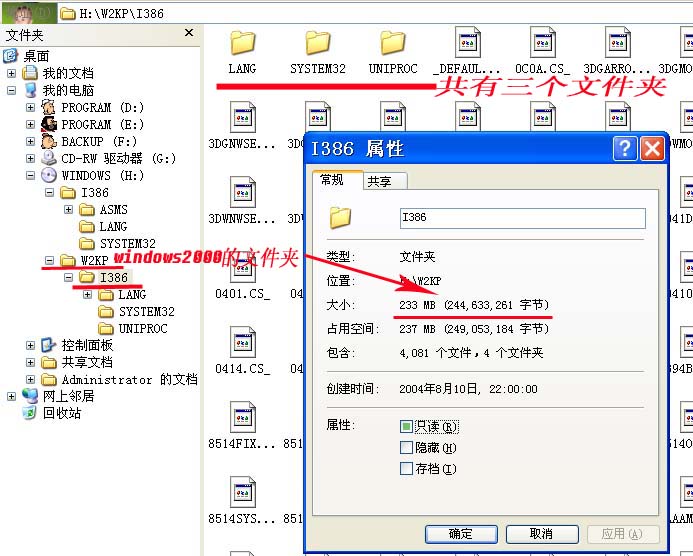Expand the ASMS folder node
This screenshot has width=693, height=556.
69,209
